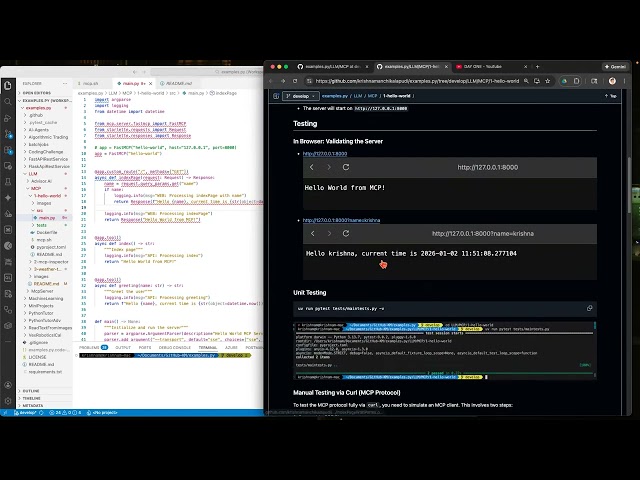Bookmark this page with the star icon
This screenshot has width=640, height=480.
point(548,81)
